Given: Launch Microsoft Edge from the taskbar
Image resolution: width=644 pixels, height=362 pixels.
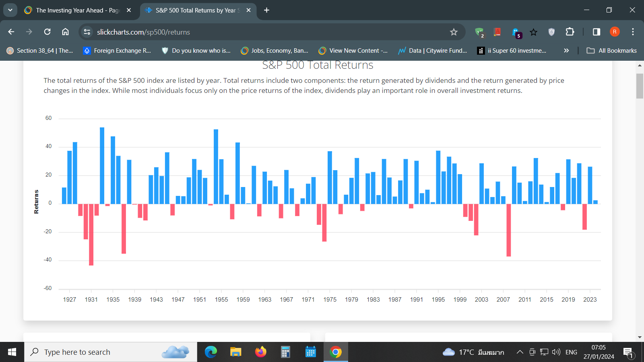Looking at the screenshot, I should pyautogui.click(x=211, y=352).
